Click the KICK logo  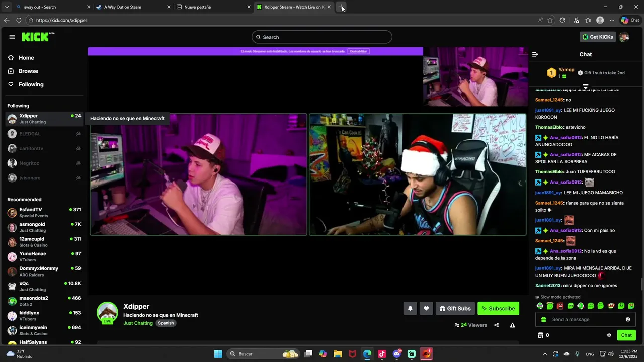click(x=38, y=37)
